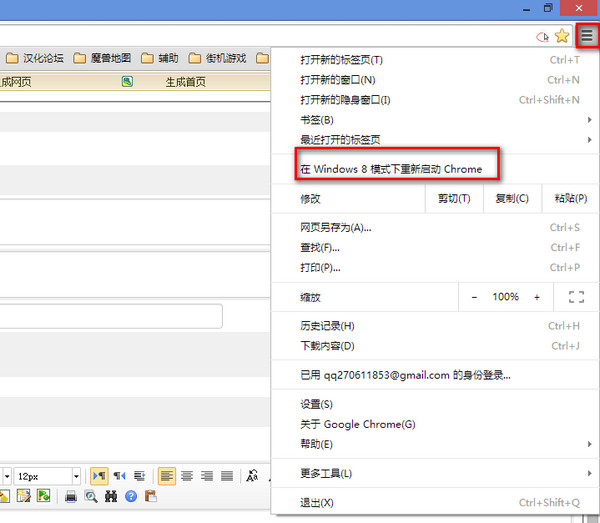Align text right in editor

pos(207,476)
